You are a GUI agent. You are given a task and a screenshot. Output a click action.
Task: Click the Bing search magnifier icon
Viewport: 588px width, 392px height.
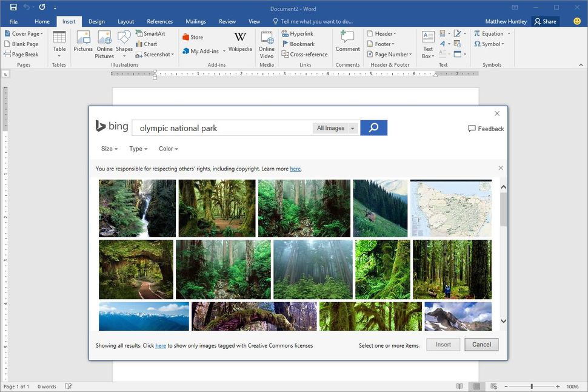tap(373, 127)
